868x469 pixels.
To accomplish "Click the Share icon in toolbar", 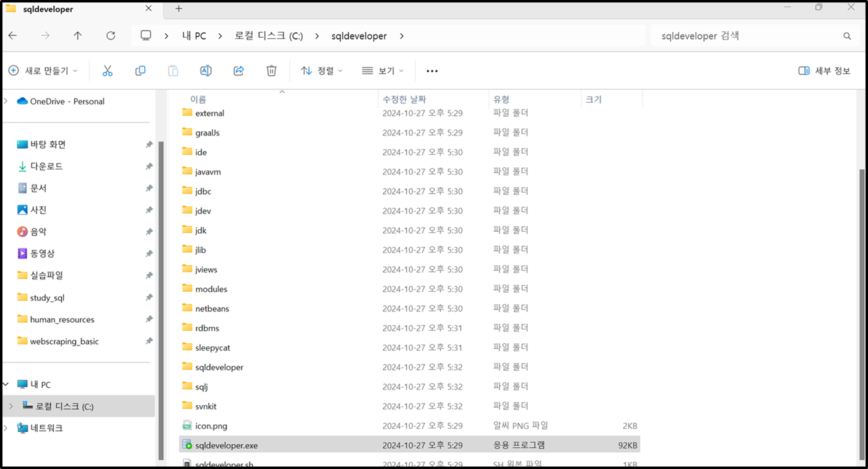I will click(x=238, y=71).
